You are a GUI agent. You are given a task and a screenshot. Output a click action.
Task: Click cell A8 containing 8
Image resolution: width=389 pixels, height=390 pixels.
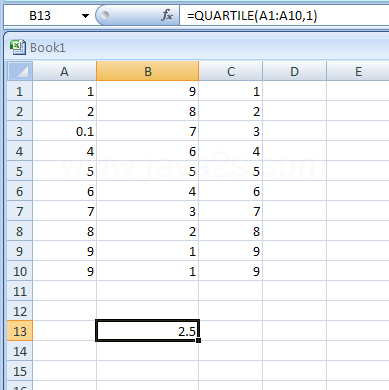point(64,231)
